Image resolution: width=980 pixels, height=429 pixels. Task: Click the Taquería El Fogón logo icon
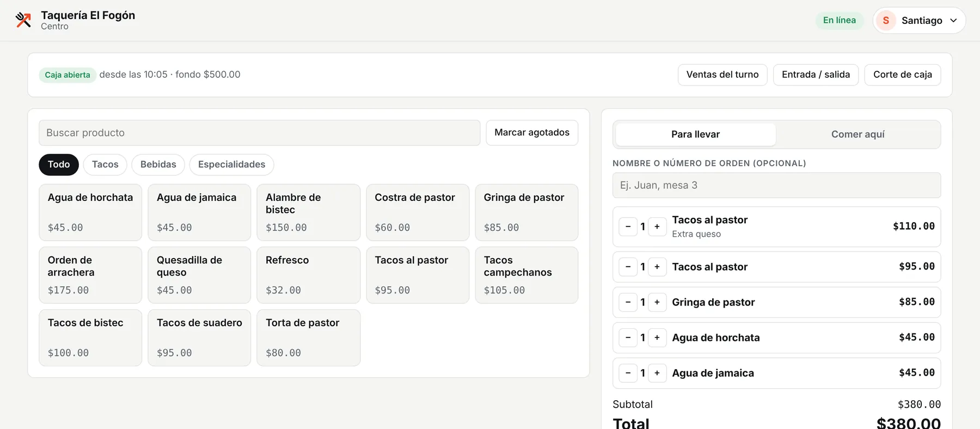(x=23, y=20)
